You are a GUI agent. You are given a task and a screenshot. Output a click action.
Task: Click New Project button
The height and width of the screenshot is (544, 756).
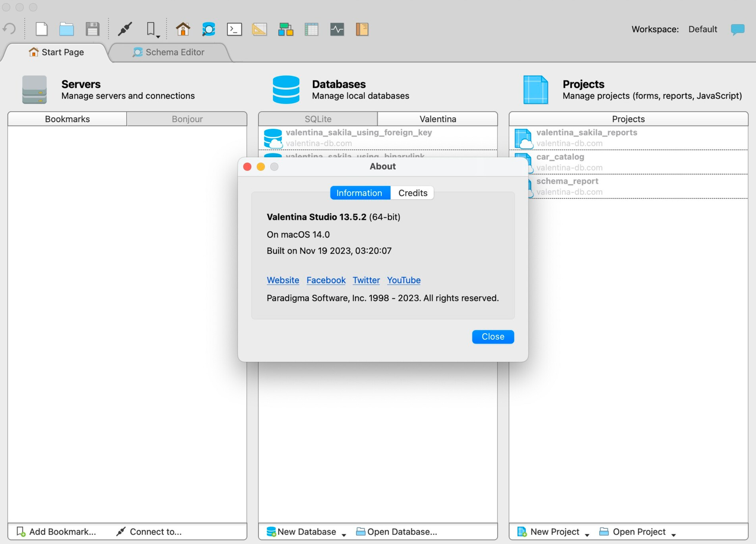[x=549, y=531]
